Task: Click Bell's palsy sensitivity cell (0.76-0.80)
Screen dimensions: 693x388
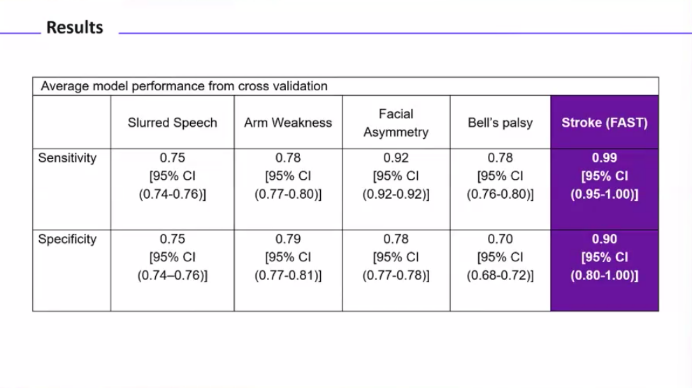Action: pyautogui.click(x=500, y=189)
